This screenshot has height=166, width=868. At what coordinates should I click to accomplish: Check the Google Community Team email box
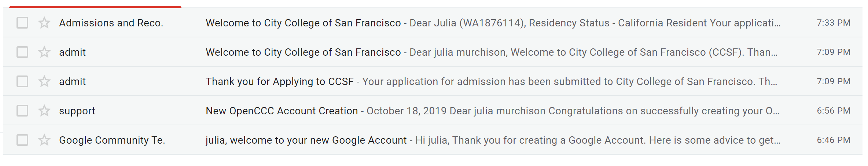[22, 140]
